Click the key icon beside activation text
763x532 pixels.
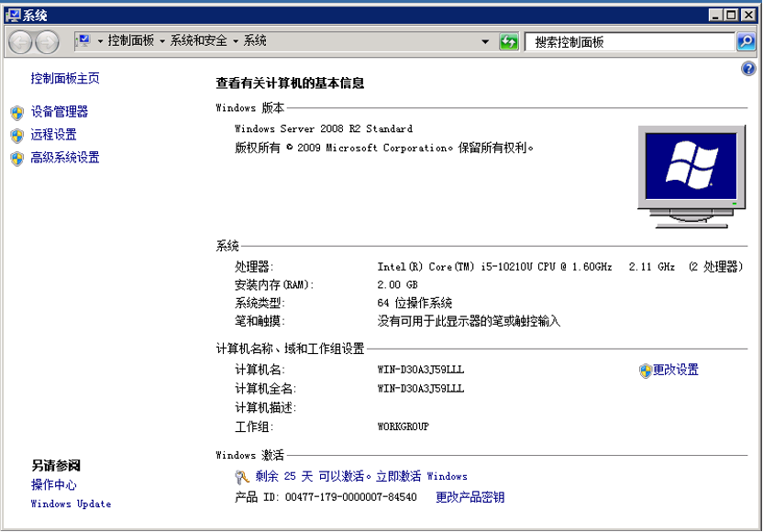(x=242, y=477)
